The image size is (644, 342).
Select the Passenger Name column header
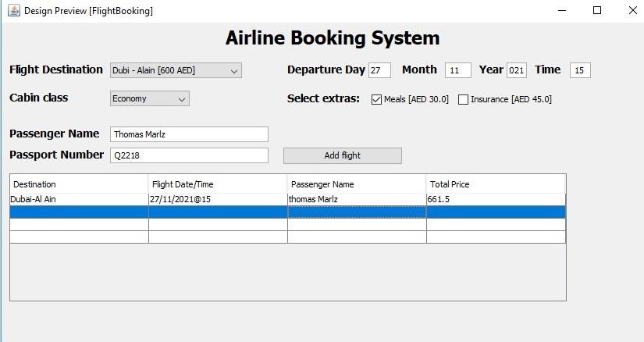point(357,184)
